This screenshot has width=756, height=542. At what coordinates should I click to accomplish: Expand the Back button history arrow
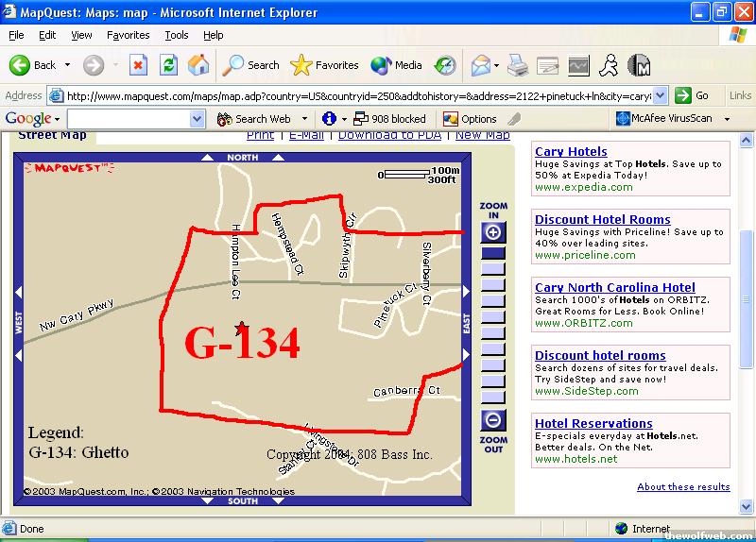pyautogui.click(x=67, y=65)
